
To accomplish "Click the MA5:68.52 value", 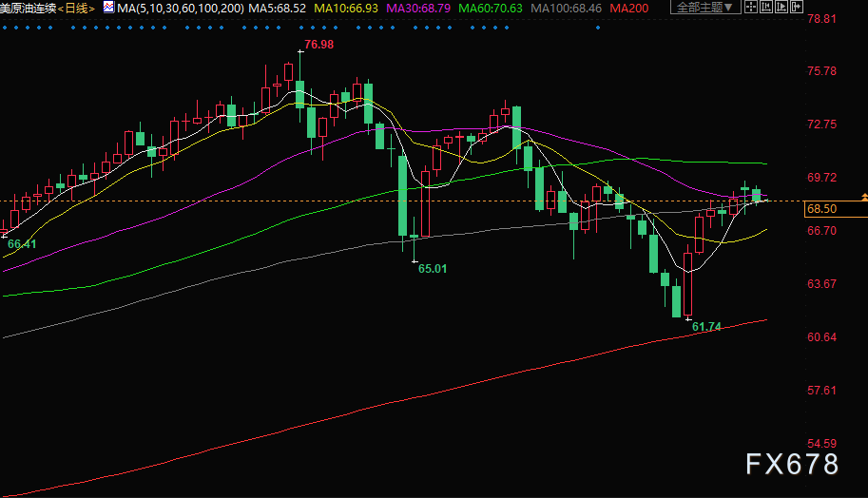I will [278, 9].
